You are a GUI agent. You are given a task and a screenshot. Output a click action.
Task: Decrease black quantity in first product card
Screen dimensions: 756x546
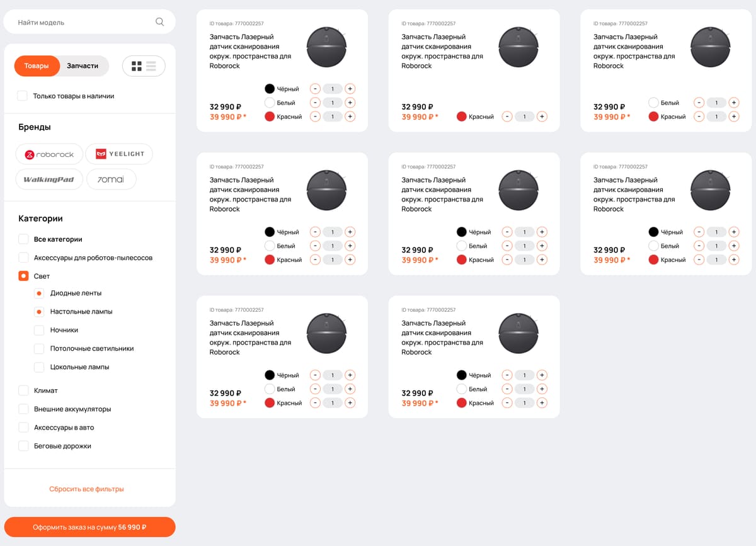tap(315, 89)
